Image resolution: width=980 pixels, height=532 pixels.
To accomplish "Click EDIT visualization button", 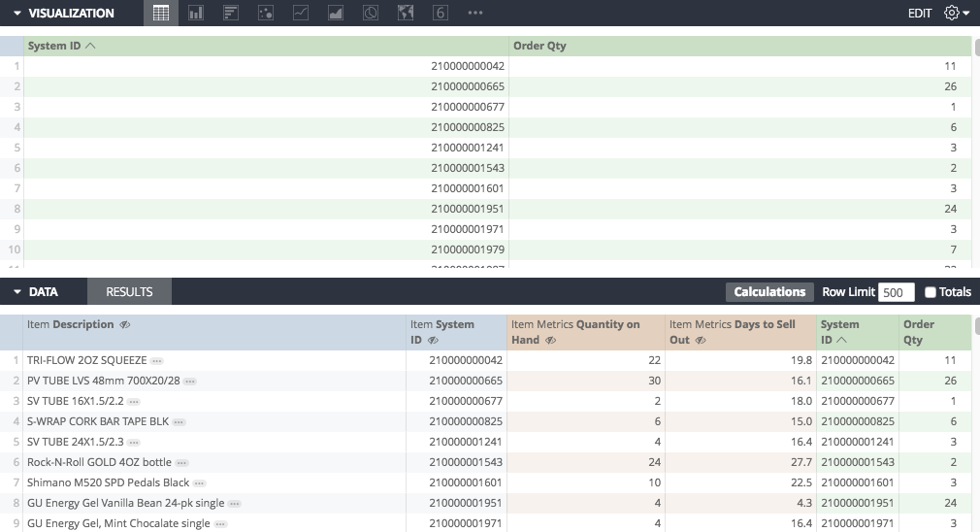I will (x=920, y=14).
